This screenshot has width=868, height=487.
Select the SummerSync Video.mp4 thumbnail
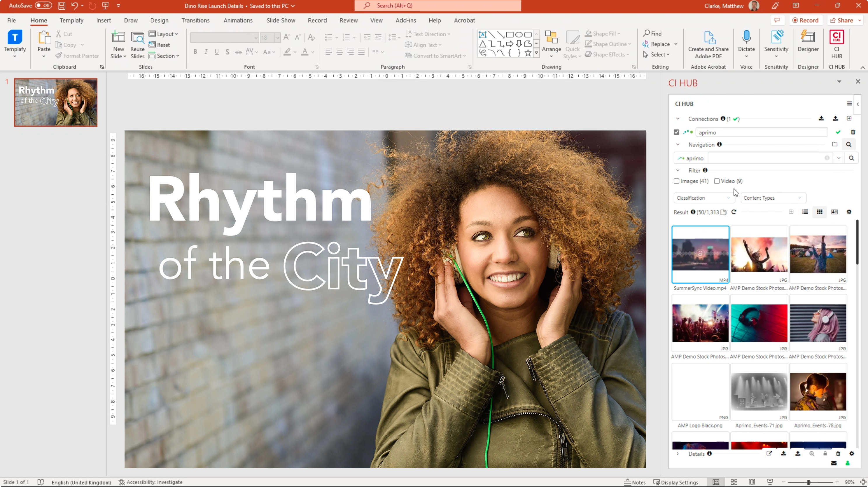(x=700, y=254)
